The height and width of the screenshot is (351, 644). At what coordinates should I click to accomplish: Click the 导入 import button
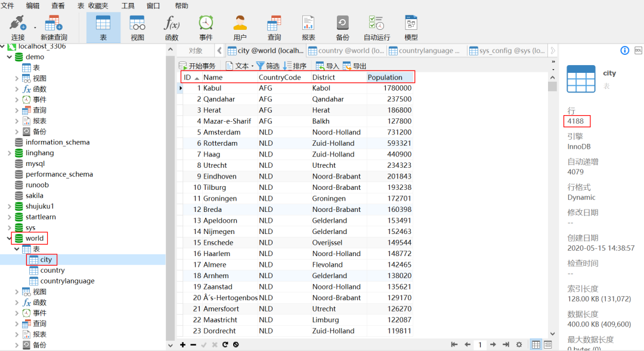click(x=327, y=66)
